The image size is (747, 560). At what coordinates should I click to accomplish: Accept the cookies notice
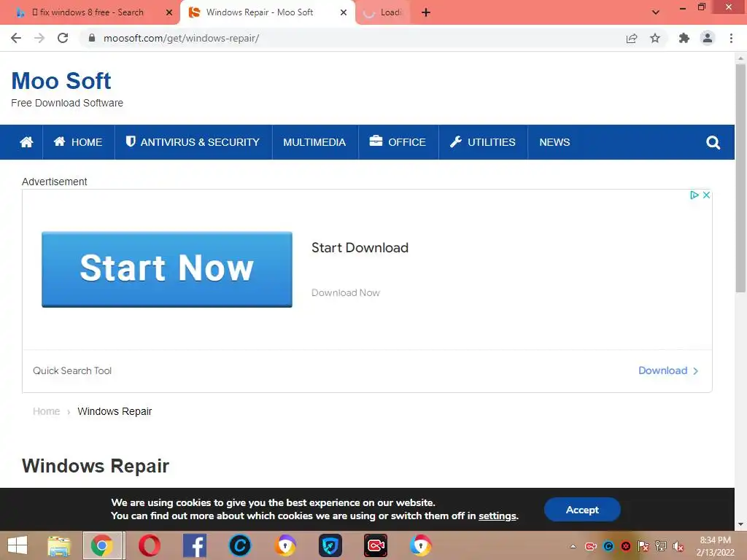582,510
